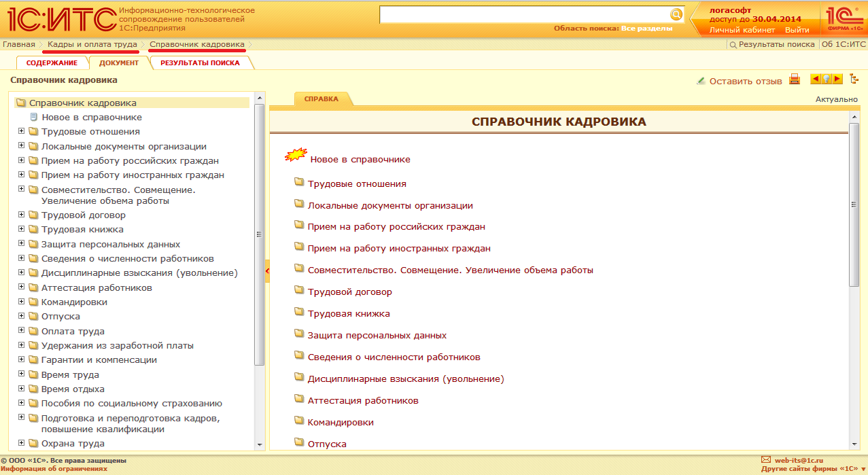Viewport: 868px width, 475px height.
Task: Expand Трудовой договор node in the tree
Action: pos(21,214)
